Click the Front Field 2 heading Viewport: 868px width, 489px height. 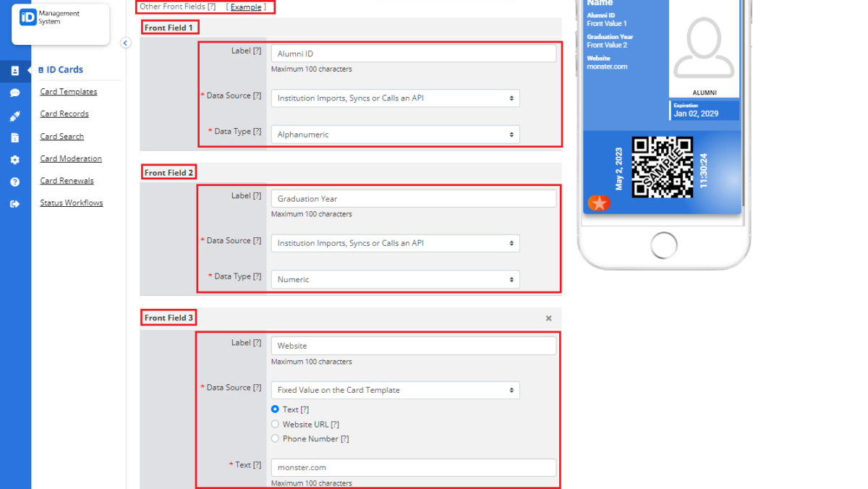point(169,173)
